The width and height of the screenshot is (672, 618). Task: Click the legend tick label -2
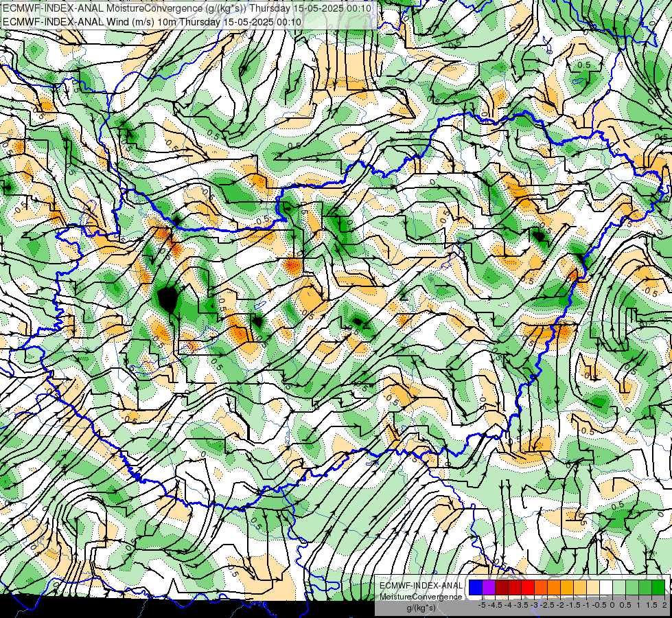561,605
